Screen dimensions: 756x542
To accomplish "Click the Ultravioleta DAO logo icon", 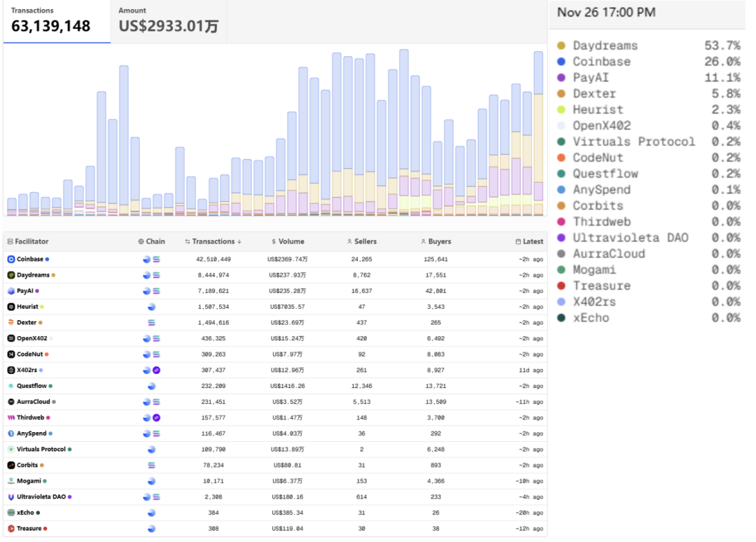I will tap(11, 496).
